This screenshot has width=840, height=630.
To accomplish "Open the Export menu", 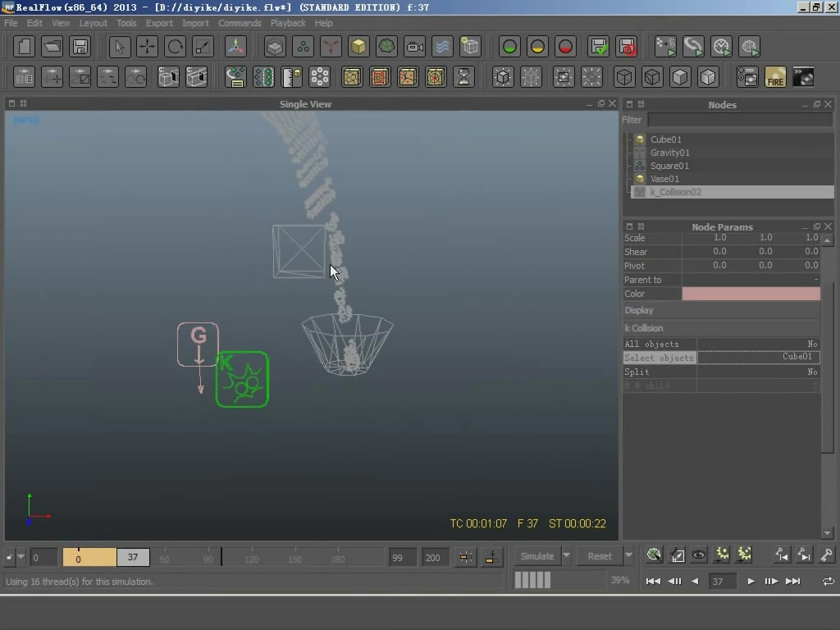I will pos(159,23).
